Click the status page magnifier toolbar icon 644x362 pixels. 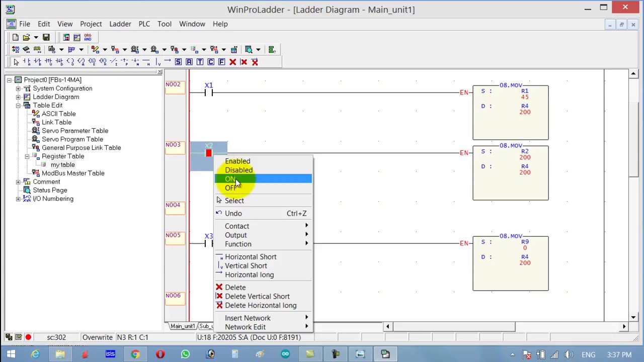pyautogui.click(x=249, y=49)
